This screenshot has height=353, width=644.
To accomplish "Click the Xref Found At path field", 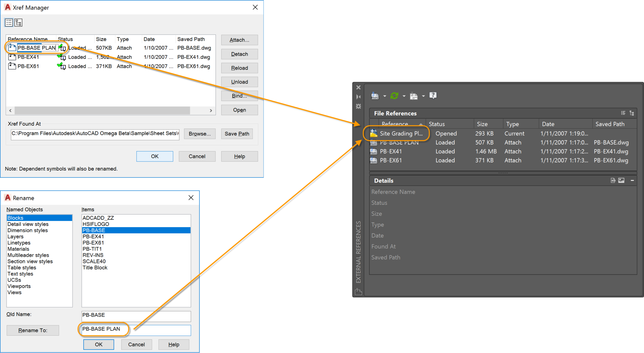I will (94, 134).
